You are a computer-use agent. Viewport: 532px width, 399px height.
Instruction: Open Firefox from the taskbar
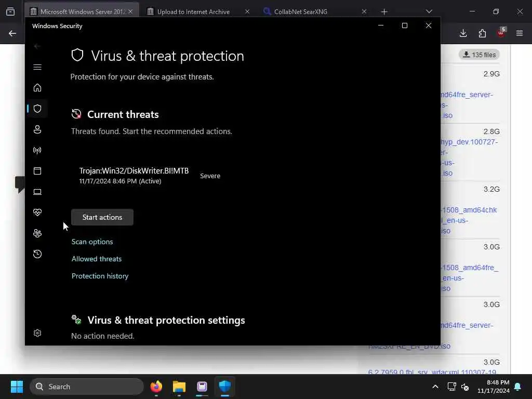[156, 387]
